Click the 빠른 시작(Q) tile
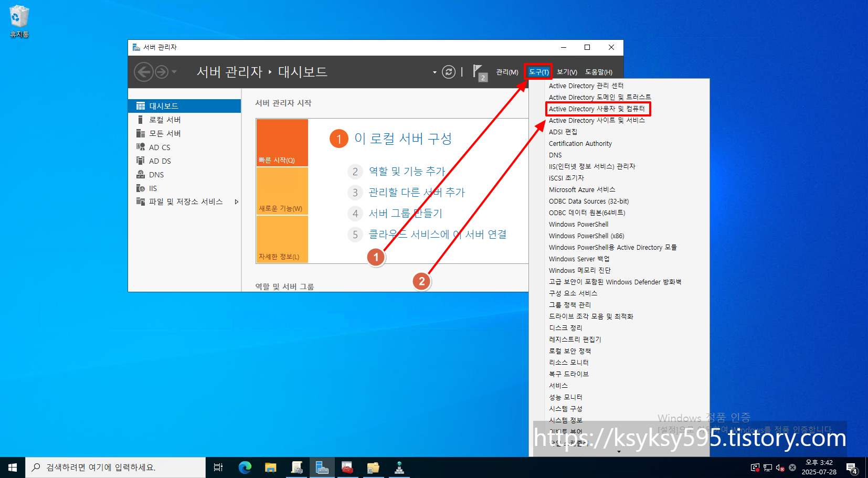 (x=282, y=143)
